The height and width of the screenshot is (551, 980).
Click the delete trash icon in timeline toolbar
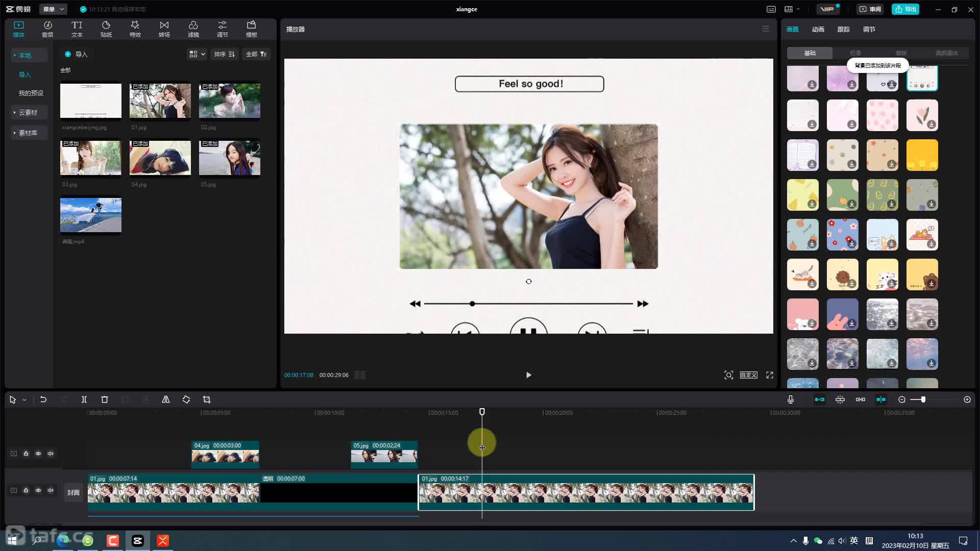point(105,399)
